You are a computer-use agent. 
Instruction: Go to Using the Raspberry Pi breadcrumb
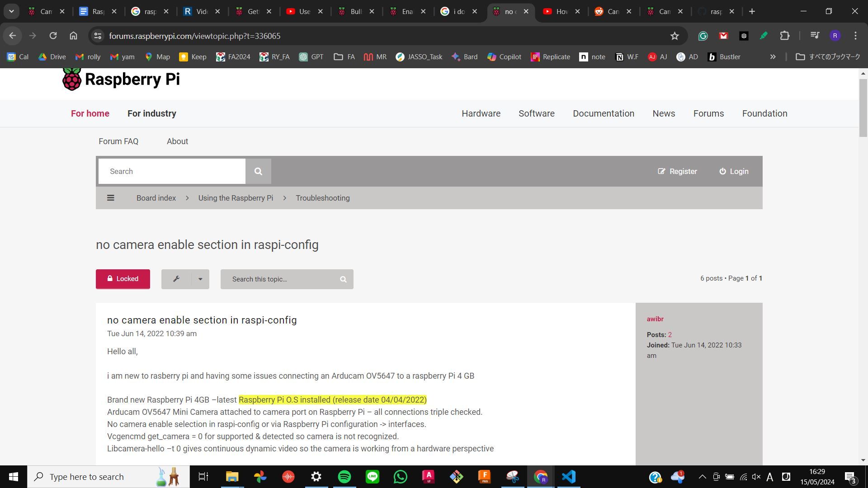click(x=236, y=198)
